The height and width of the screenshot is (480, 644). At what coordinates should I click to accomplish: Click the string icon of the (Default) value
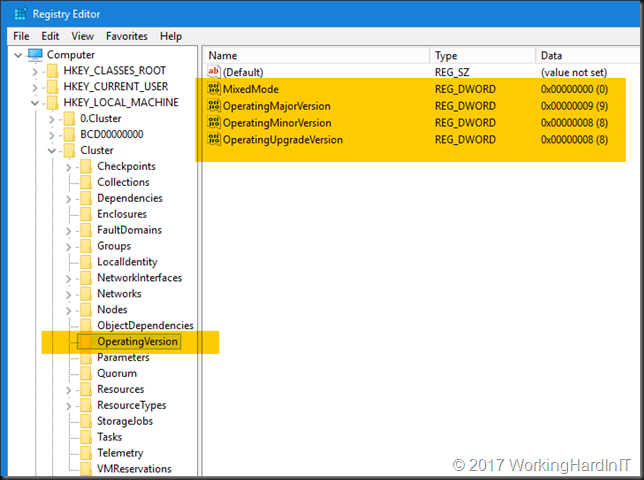[214, 72]
